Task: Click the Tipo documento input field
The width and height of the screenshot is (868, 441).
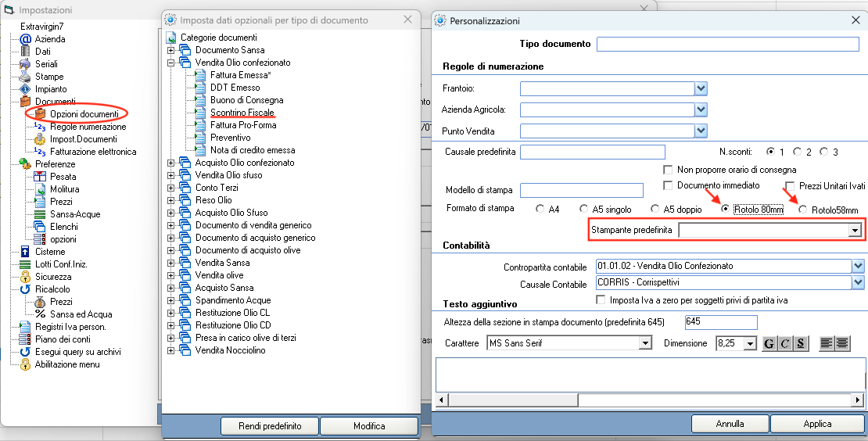Action: (728, 44)
